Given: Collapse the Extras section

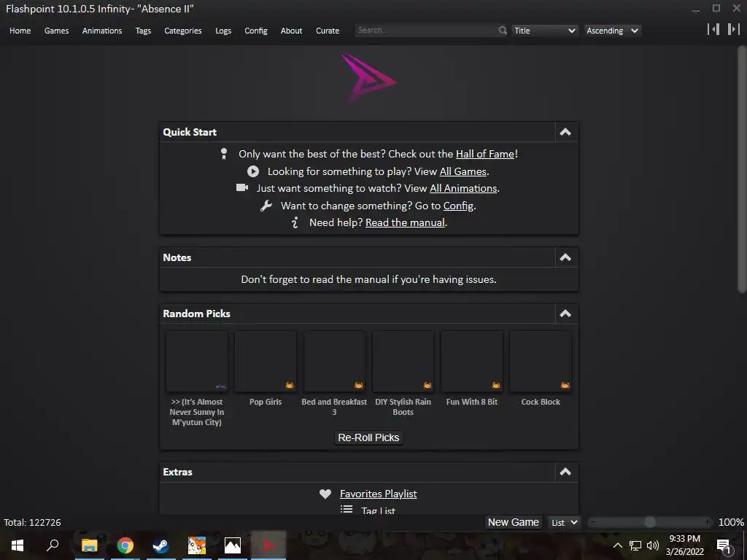Looking at the screenshot, I should [565, 472].
